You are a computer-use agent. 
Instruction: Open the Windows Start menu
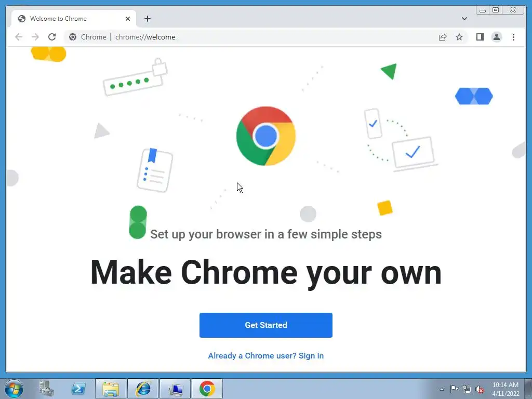14,389
